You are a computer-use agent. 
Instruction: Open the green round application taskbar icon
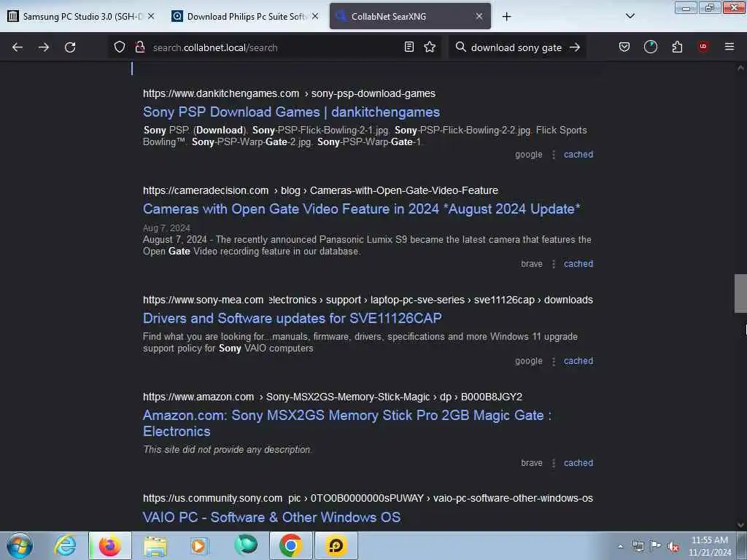[x=246, y=545]
